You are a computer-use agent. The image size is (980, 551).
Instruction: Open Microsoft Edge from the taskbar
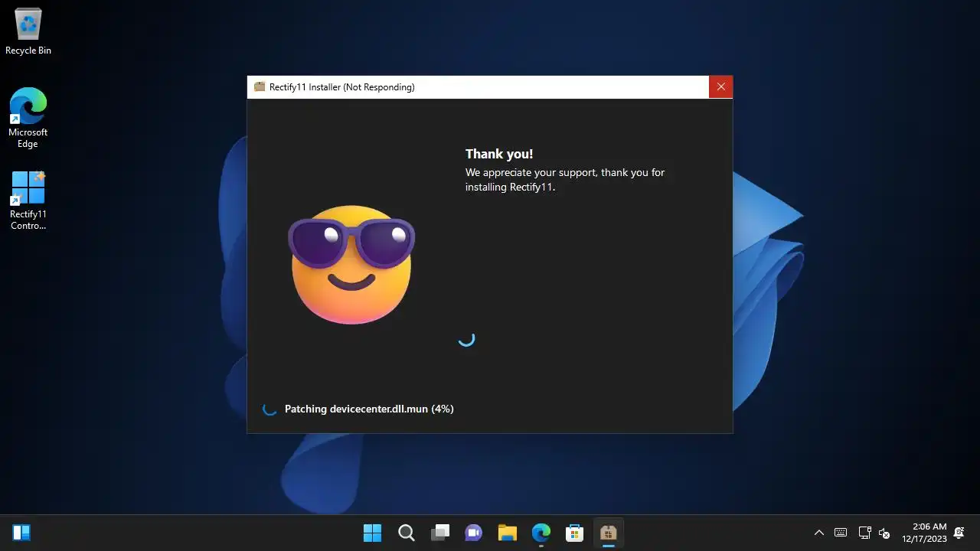(541, 533)
